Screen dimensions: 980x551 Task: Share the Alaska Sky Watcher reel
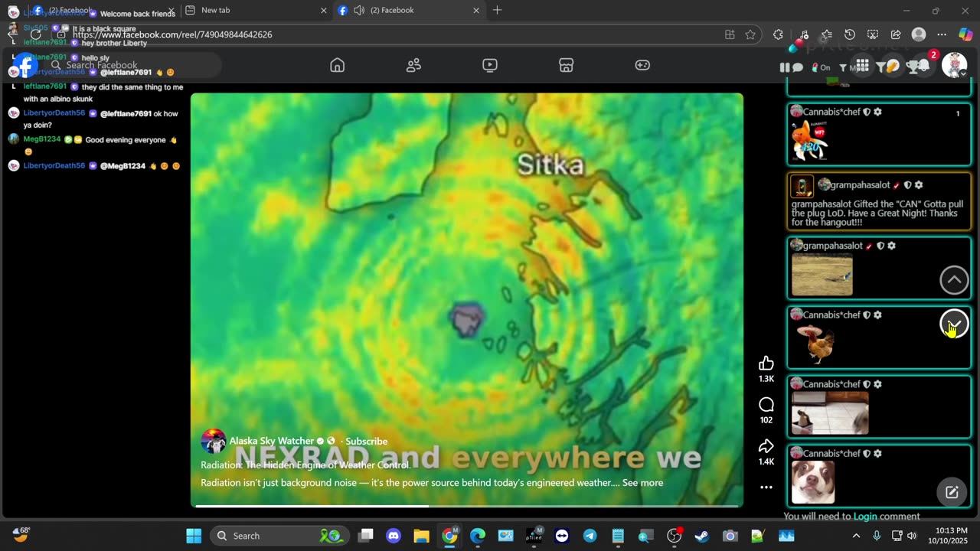[766, 446]
